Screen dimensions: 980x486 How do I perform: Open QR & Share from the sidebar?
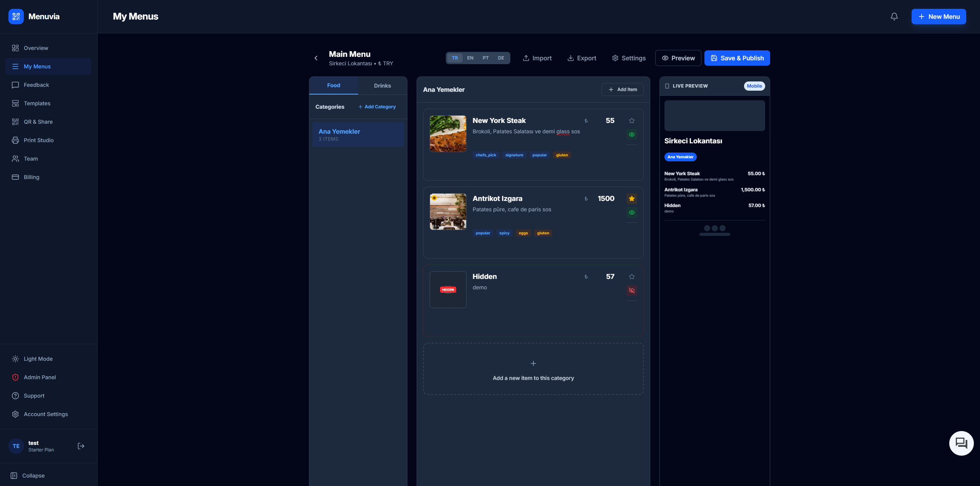pos(38,121)
